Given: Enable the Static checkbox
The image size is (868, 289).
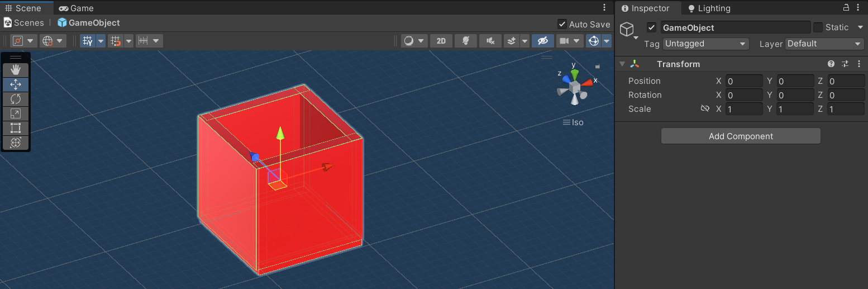Looking at the screenshot, I should point(818,27).
